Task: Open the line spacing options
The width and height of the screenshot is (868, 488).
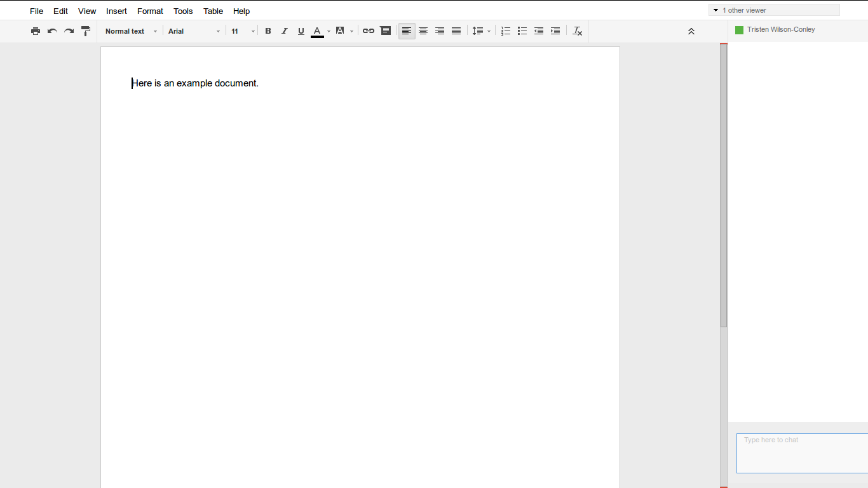Action: click(x=480, y=30)
